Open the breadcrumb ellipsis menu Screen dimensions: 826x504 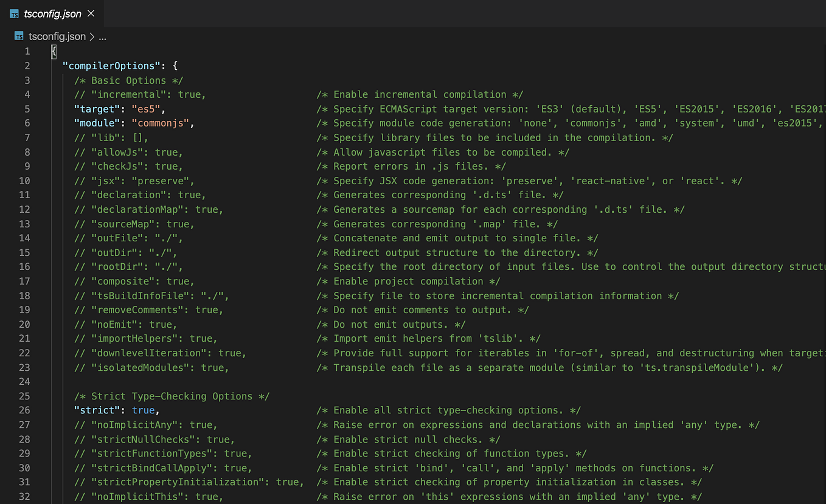point(102,36)
